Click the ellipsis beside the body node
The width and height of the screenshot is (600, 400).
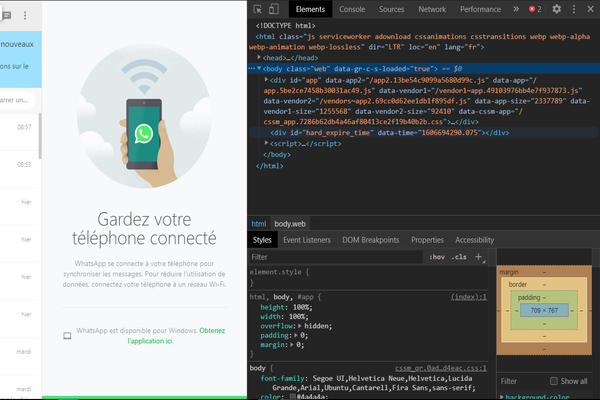251,69
